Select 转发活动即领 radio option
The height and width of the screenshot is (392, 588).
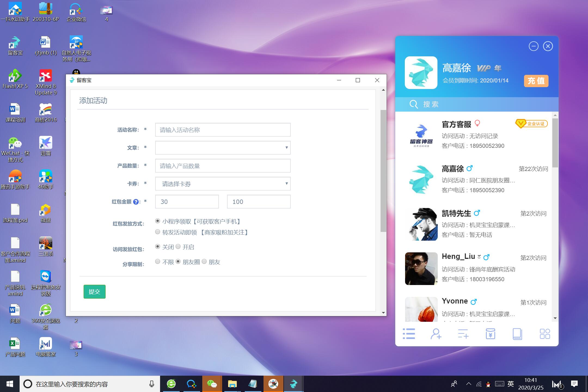[x=158, y=232]
